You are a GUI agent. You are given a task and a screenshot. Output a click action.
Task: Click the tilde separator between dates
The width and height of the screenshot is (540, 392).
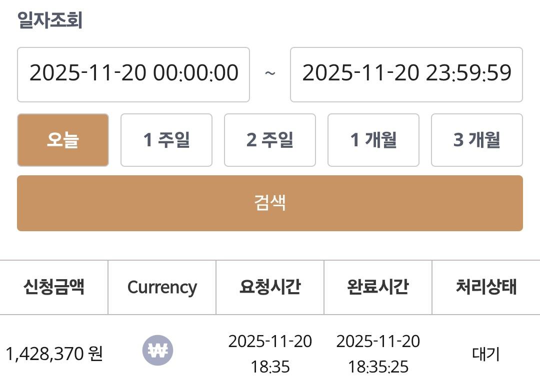coord(270,74)
